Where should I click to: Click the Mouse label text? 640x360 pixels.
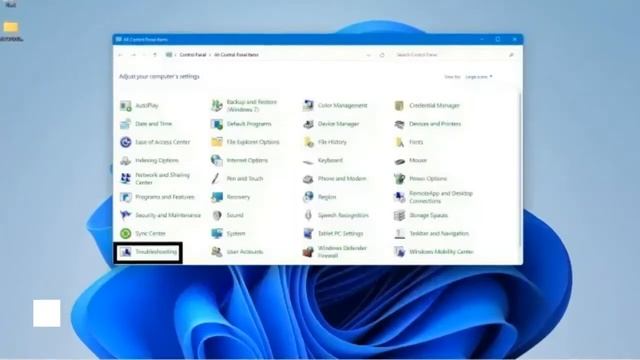418,160
